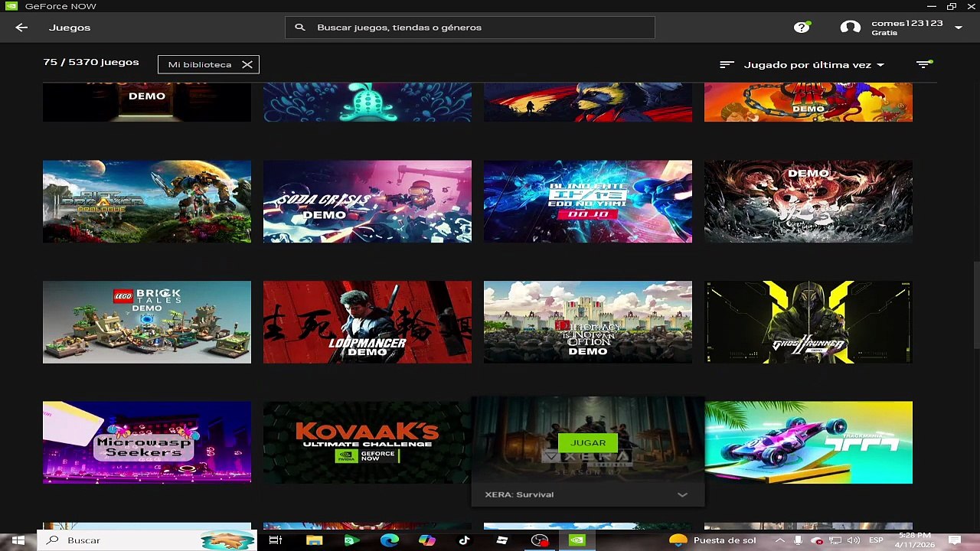Open the Trackmania game tile
Viewport: 980px width, 551px height.
(808, 442)
